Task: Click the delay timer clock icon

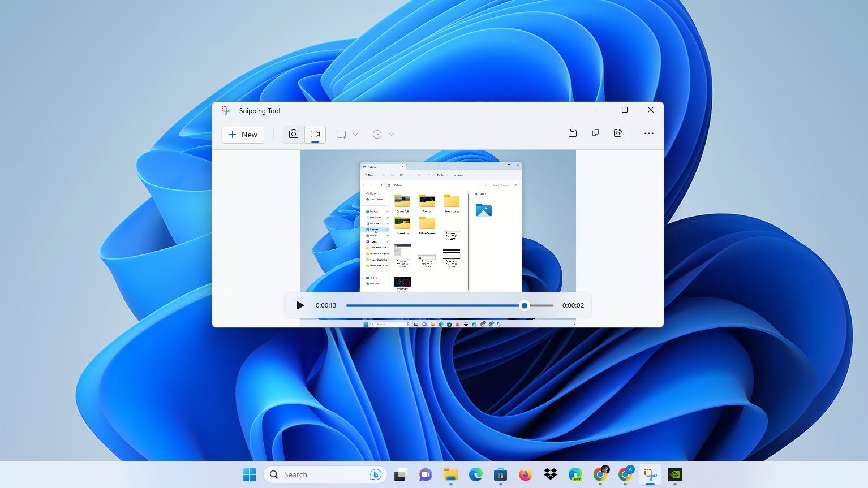Action: (377, 134)
